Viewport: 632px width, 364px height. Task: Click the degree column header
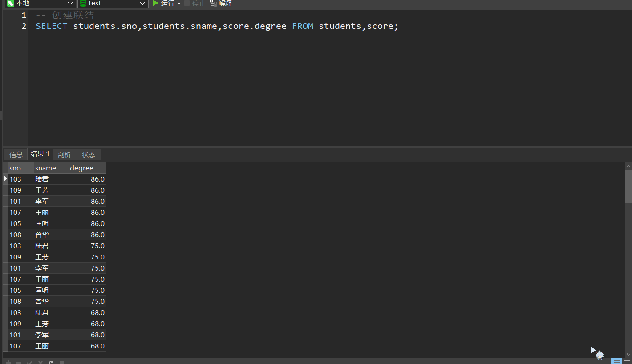[87, 168]
